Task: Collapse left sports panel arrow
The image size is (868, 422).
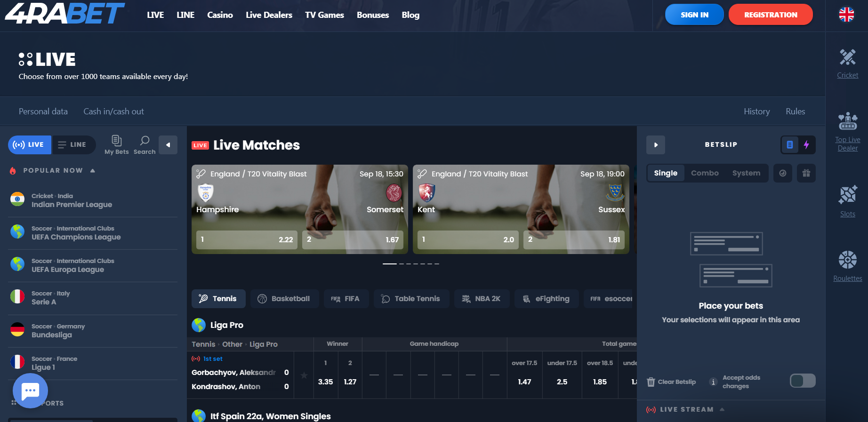Action: pos(168,145)
